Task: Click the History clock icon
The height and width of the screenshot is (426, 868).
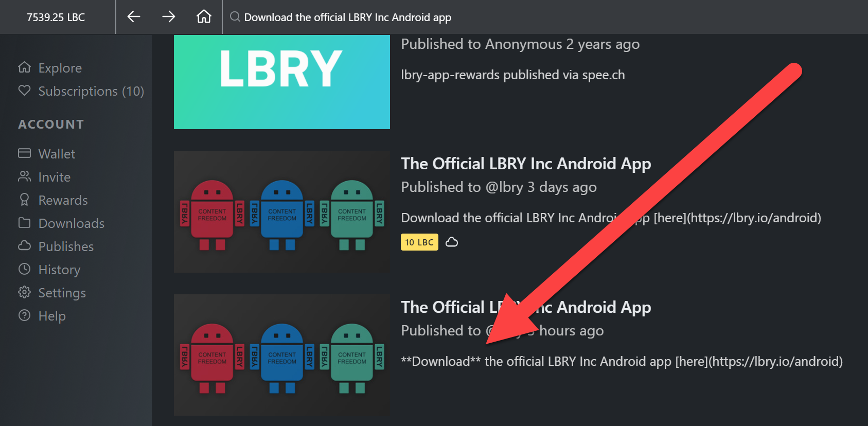Action: 24,269
